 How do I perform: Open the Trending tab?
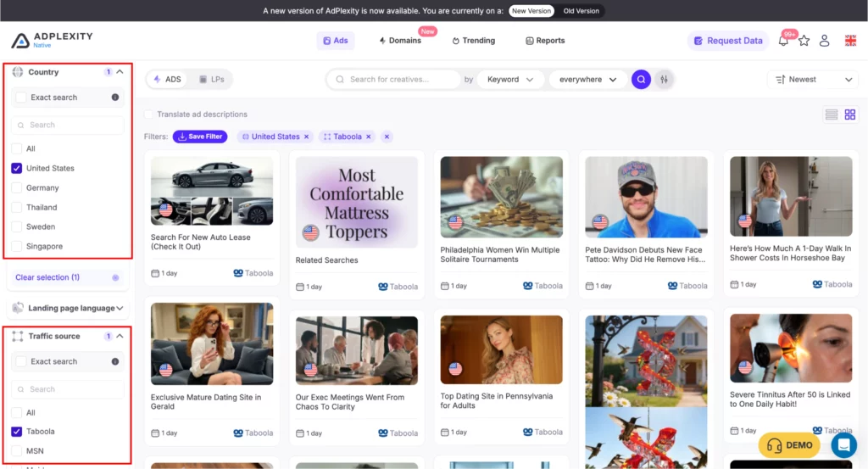(x=474, y=41)
